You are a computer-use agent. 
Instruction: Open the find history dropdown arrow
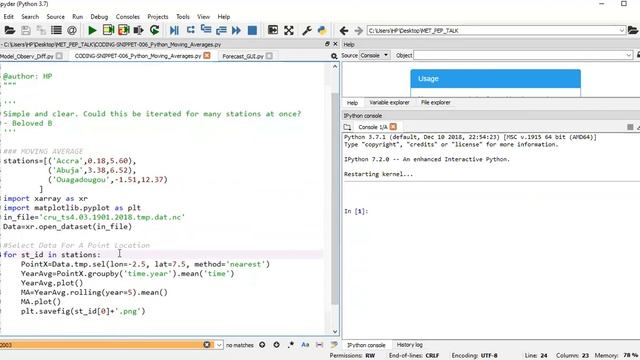click(x=219, y=345)
